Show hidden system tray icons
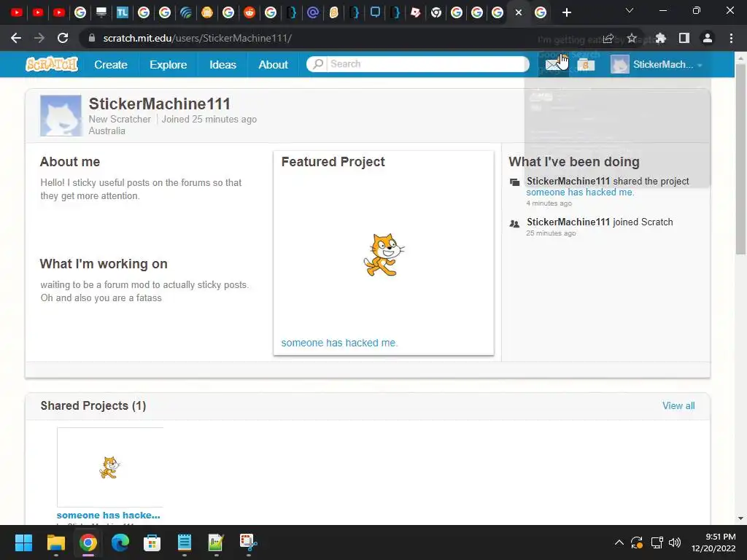The image size is (747, 560). tap(619, 542)
